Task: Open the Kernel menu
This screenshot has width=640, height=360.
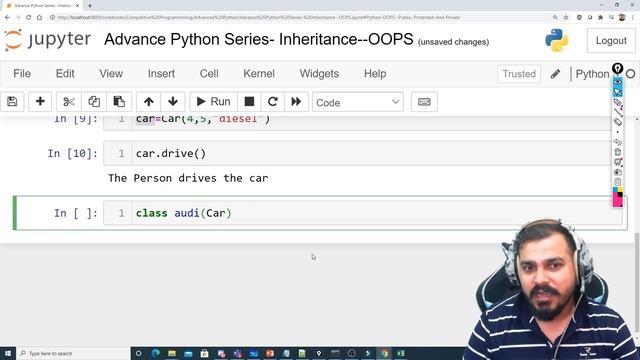Action: [259, 73]
